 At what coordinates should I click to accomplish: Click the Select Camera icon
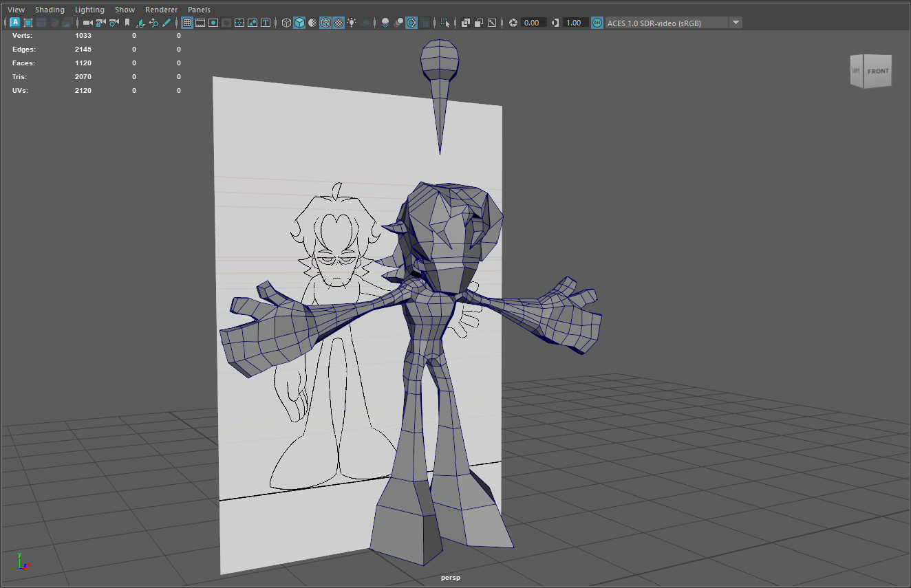click(87, 23)
